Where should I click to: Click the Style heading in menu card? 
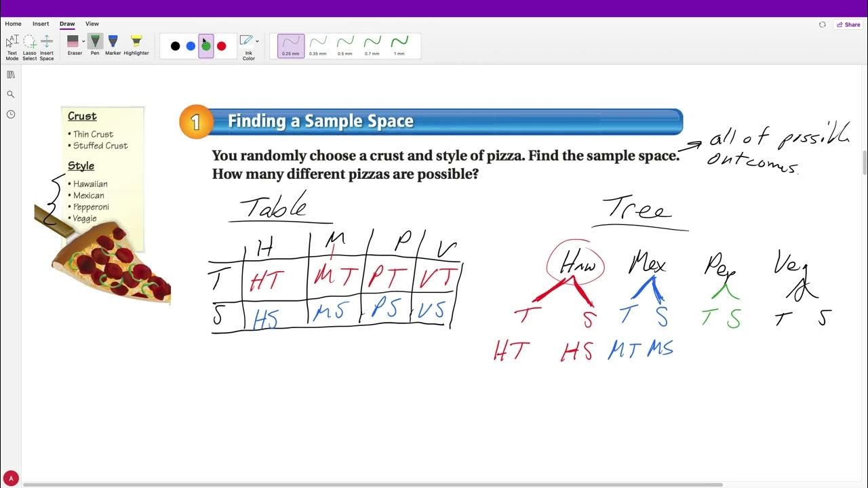click(x=81, y=166)
